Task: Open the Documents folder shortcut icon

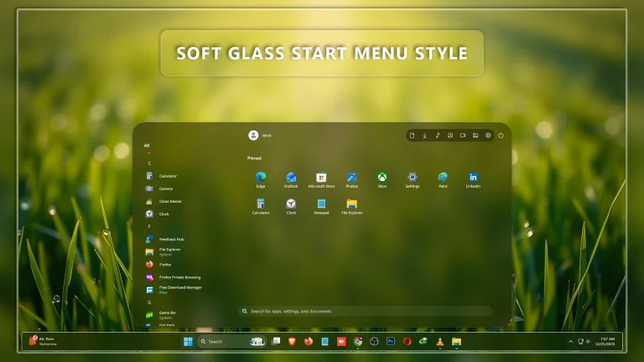Action: coord(412,136)
